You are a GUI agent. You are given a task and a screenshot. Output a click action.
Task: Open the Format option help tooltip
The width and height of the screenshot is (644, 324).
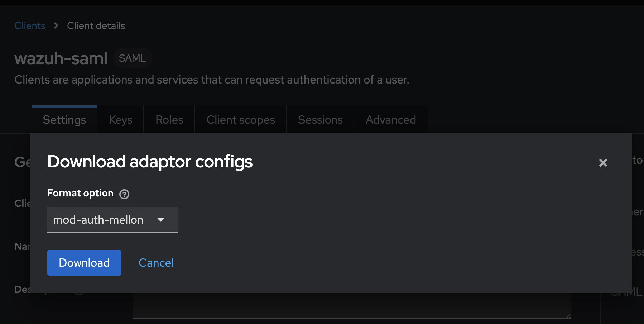pyautogui.click(x=124, y=194)
